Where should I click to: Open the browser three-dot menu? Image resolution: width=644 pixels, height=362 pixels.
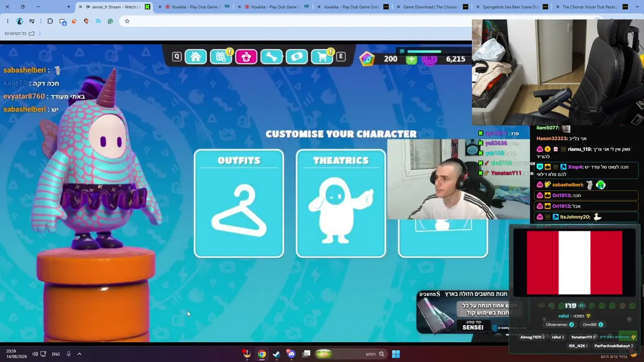[8, 21]
